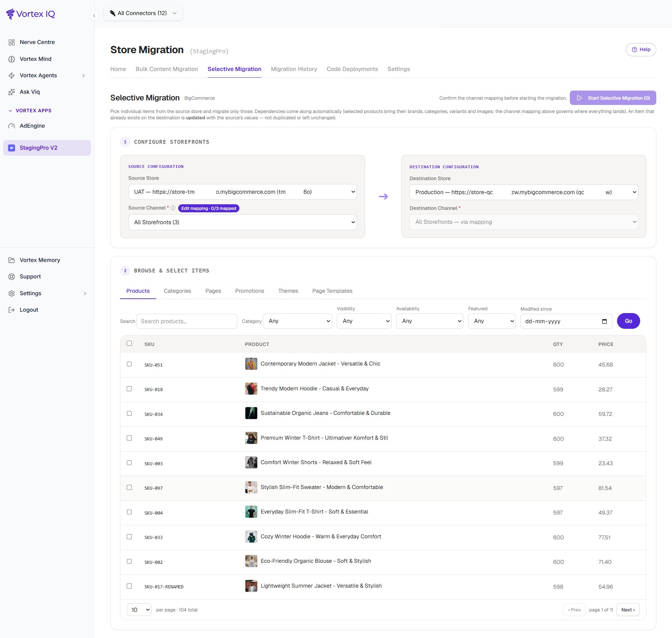Go to Next page of products

628,610
